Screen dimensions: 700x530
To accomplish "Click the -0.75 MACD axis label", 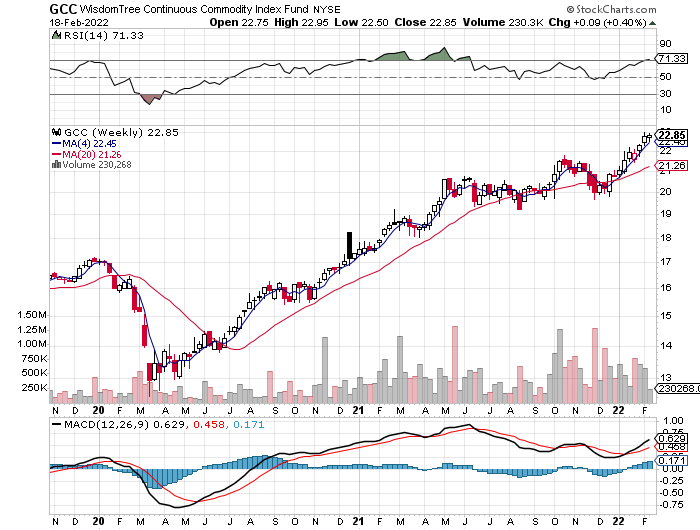I will pos(671,505).
